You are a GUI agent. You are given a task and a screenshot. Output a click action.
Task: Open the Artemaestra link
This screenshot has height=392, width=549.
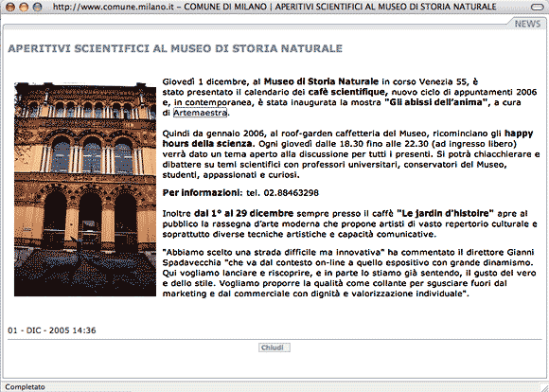(201, 113)
